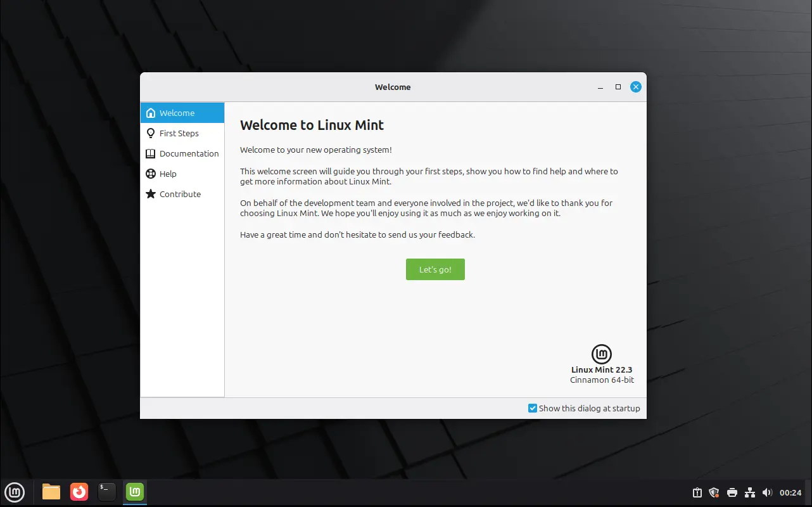This screenshot has height=507, width=812.
Task: Click the Help lifebuoy icon
Action: (151, 174)
